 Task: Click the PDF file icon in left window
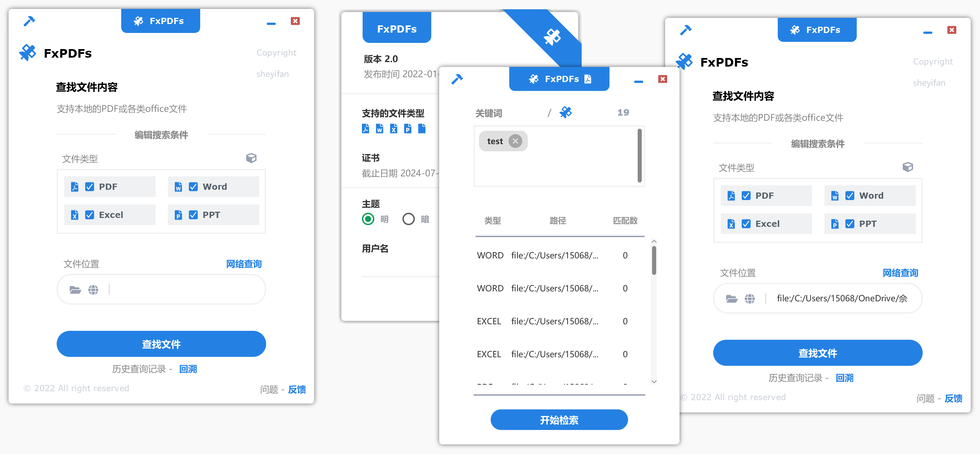click(75, 187)
